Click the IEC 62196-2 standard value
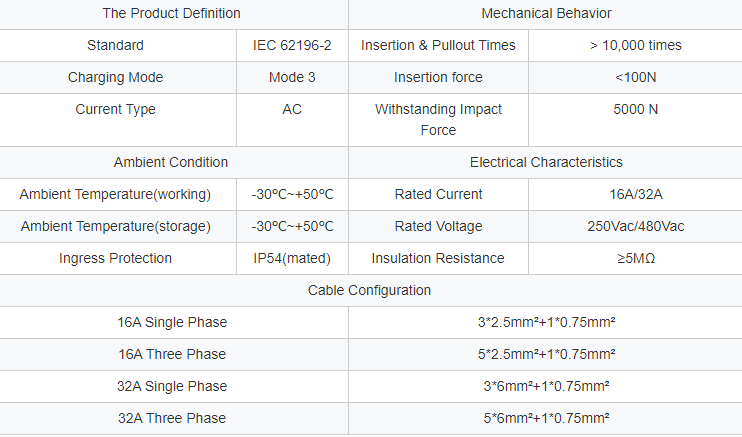742x437 pixels. coord(292,45)
